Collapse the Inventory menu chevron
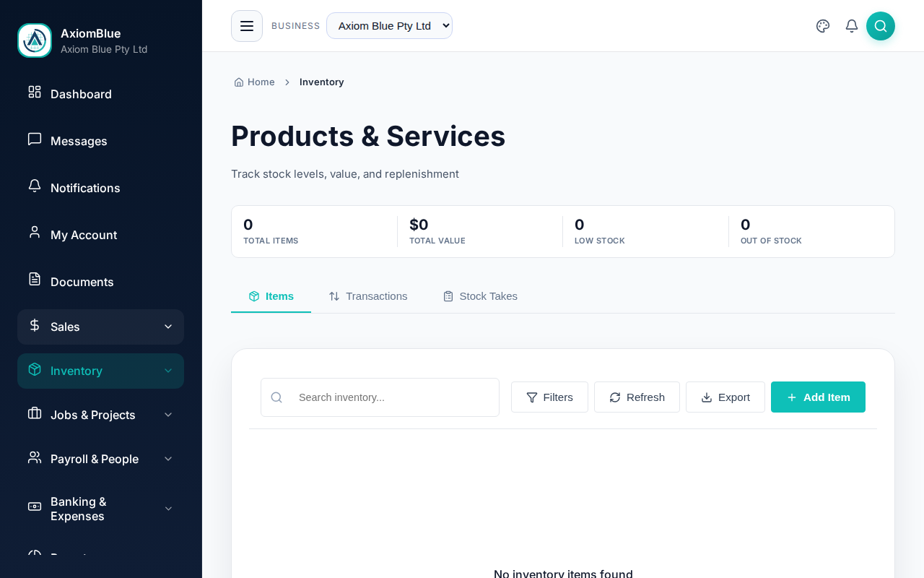The image size is (924, 578). [168, 371]
